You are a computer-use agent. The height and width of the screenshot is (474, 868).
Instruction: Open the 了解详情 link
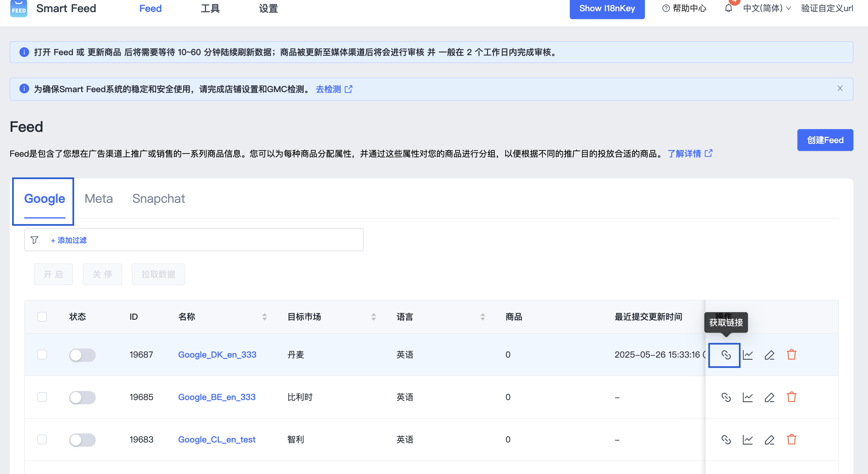690,154
